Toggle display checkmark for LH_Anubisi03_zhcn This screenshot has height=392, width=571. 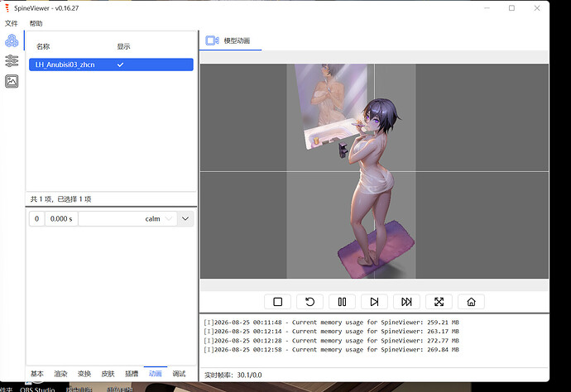(121, 65)
